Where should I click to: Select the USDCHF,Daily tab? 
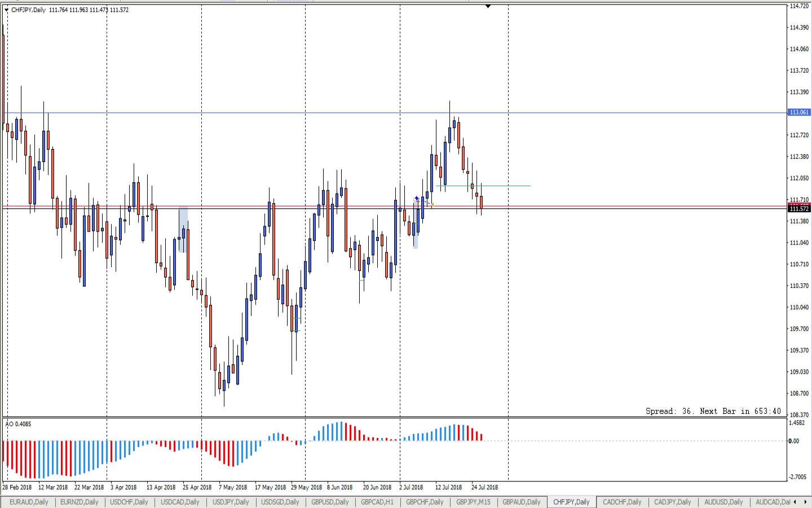pyautogui.click(x=129, y=502)
